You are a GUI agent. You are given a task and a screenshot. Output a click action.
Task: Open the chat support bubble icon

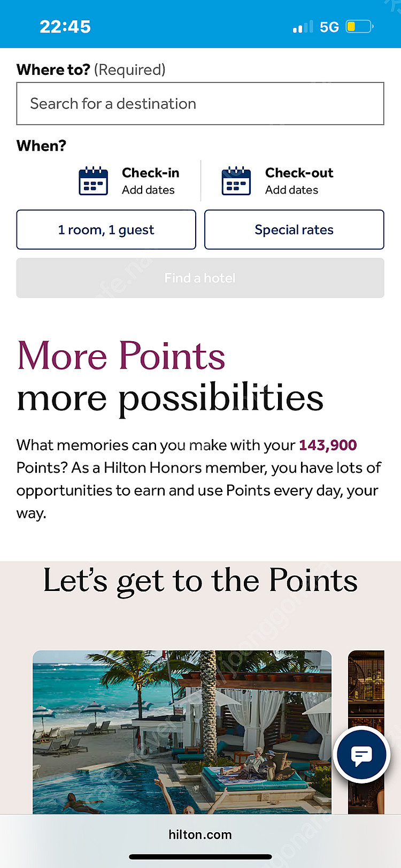[x=361, y=755]
